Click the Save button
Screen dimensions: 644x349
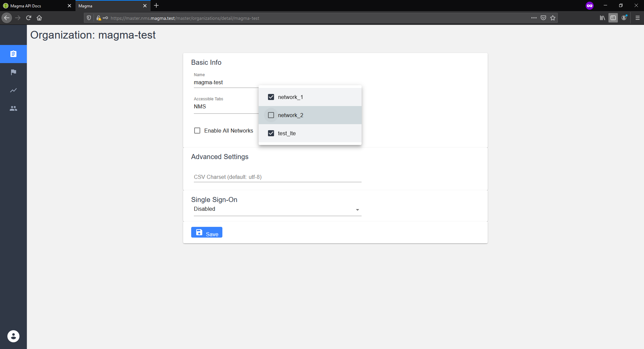tap(207, 232)
